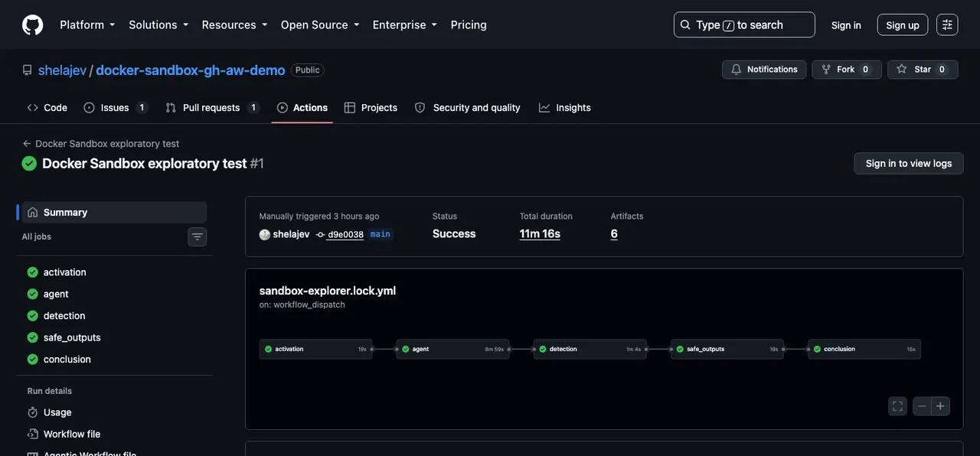
Task: Open the Open Source dropdown menu
Action: tap(320, 24)
